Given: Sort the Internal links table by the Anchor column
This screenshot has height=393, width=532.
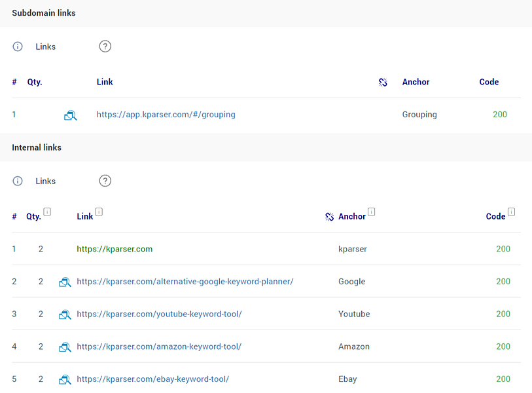Looking at the screenshot, I should (x=352, y=216).
